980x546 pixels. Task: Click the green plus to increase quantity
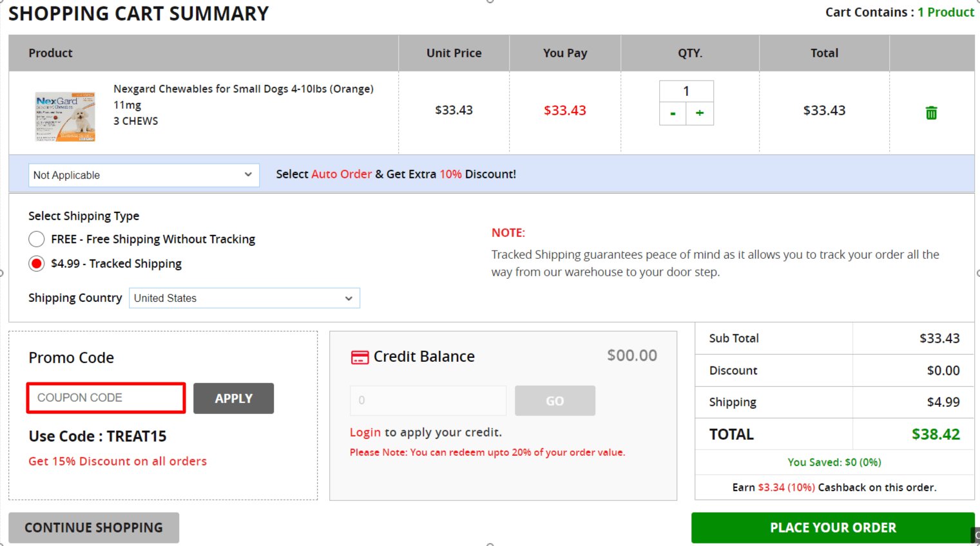click(x=700, y=113)
